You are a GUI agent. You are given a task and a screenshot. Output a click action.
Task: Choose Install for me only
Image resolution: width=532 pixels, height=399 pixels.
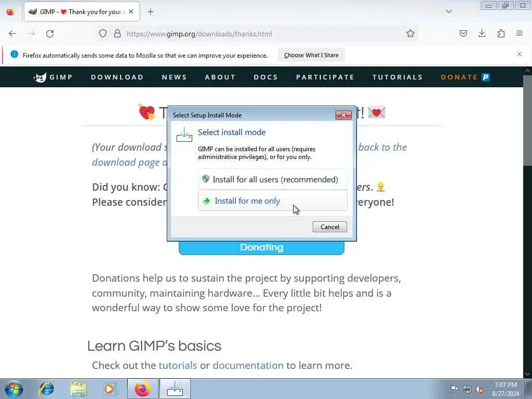coord(272,201)
